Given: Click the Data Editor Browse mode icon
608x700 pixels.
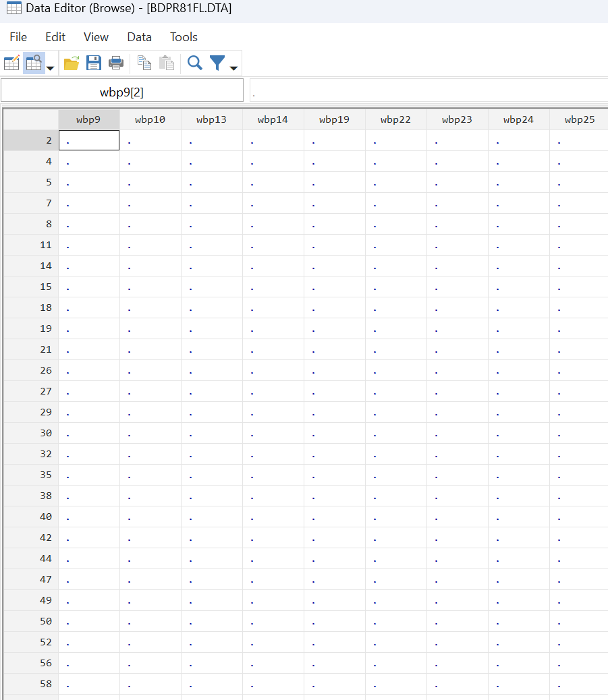Looking at the screenshot, I should [x=33, y=63].
